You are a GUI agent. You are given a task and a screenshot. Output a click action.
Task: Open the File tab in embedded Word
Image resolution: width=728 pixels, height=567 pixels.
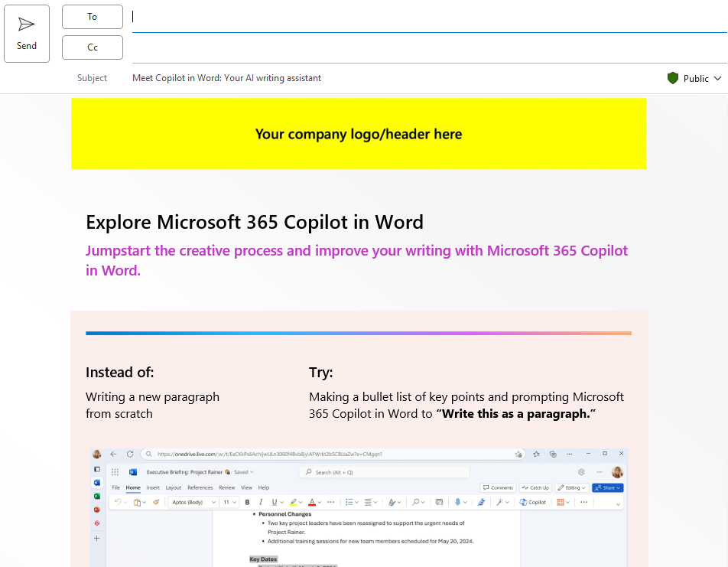point(116,487)
